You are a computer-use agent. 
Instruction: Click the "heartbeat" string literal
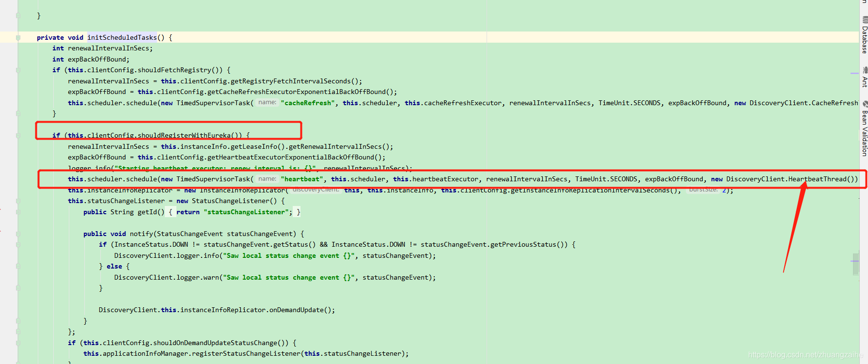click(302, 179)
